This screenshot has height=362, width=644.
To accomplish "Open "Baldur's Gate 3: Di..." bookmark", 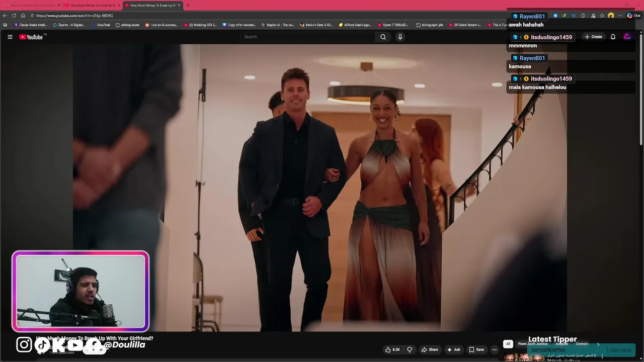I will 316,25.
